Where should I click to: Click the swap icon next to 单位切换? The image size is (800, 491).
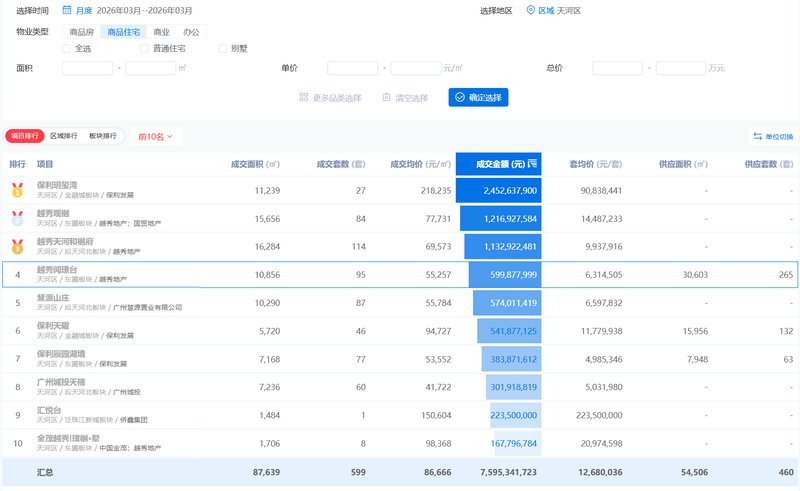point(757,136)
